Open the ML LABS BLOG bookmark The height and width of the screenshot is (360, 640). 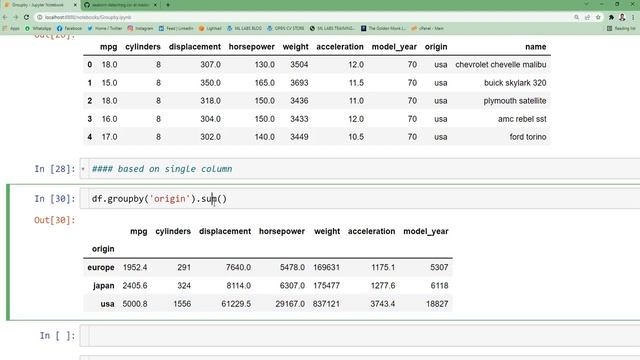coord(244,28)
